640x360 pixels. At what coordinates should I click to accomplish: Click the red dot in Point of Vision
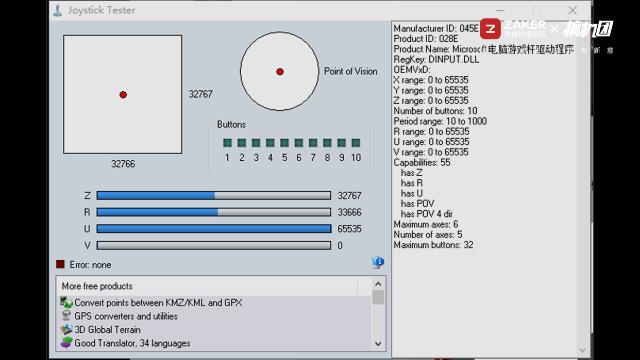point(280,72)
